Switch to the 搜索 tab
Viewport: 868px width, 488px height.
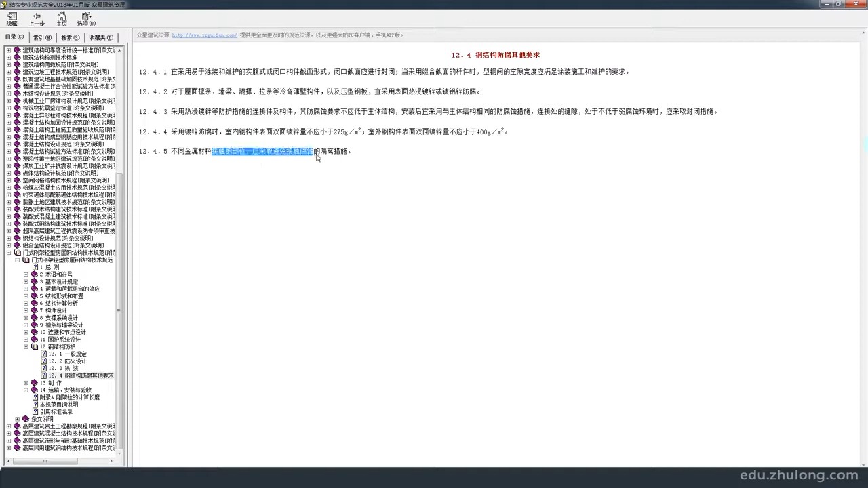tap(69, 37)
